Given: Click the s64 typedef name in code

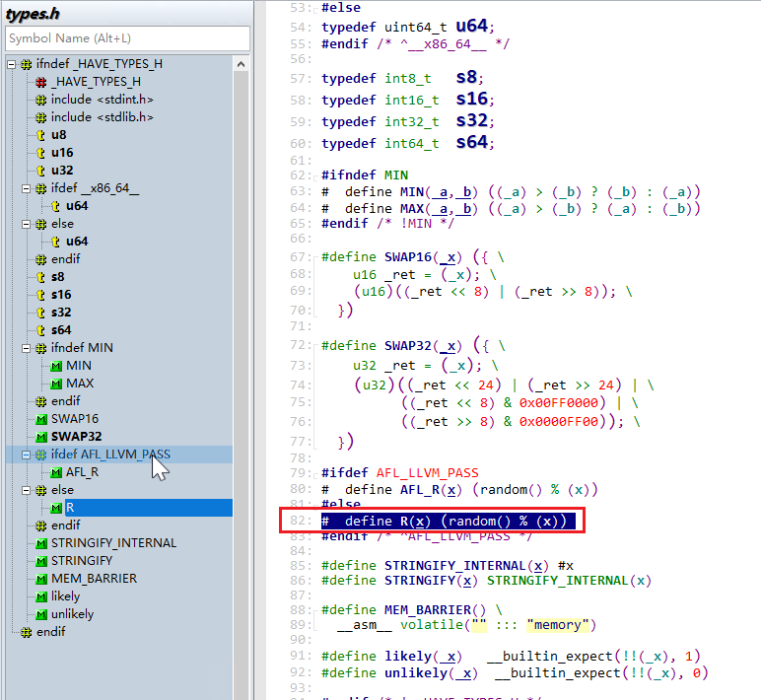Looking at the screenshot, I should tap(471, 142).
